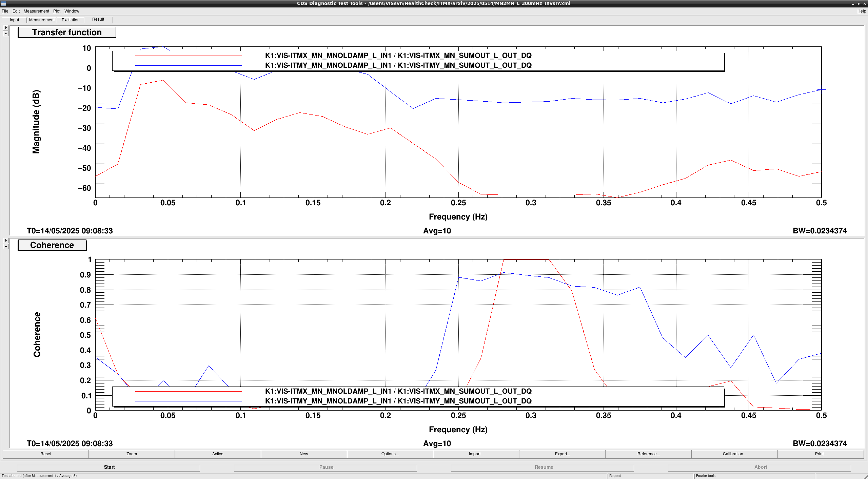The height and width of the screenshot is (479, 868).
Task: Click ITMY legend entry in Transfer function plot
Action: [x=398, y=65]
